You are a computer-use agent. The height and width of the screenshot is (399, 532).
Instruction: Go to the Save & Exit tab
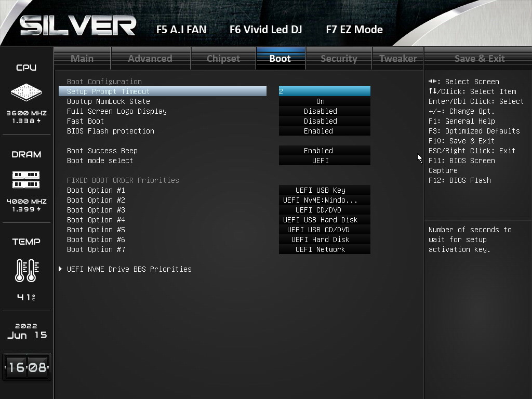pos(479,58)
